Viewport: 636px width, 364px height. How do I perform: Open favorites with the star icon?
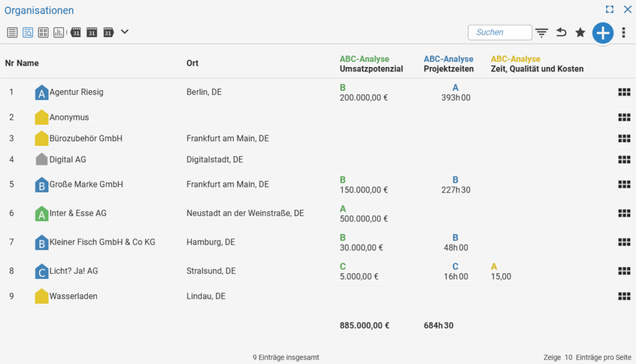pyautogui.click(x=581, y=32)
